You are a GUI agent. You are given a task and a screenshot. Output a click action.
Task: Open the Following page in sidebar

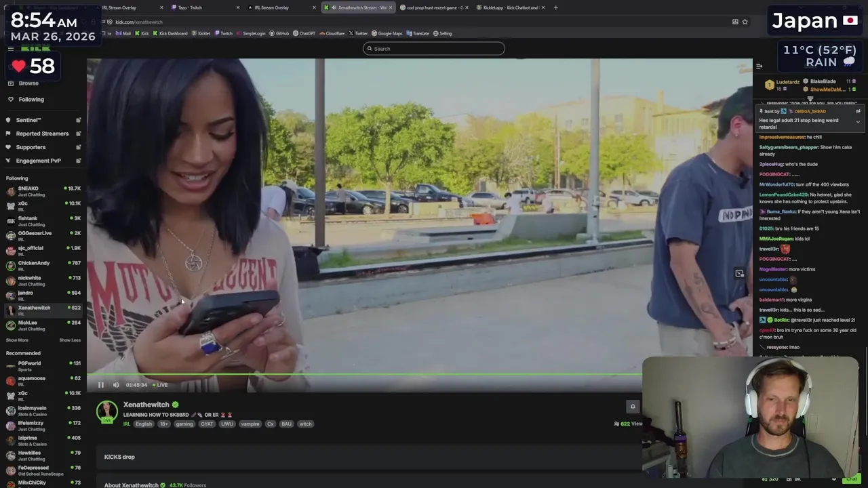click(31, 100)
